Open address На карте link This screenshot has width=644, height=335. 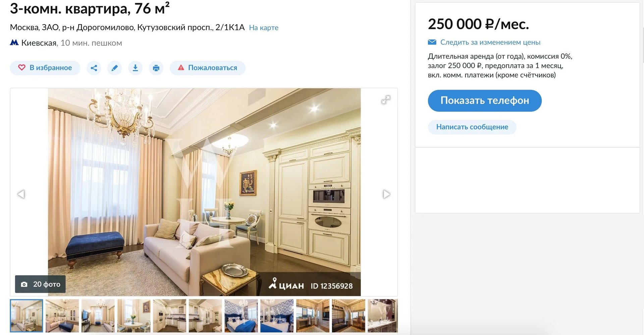[x=264, y=28]
